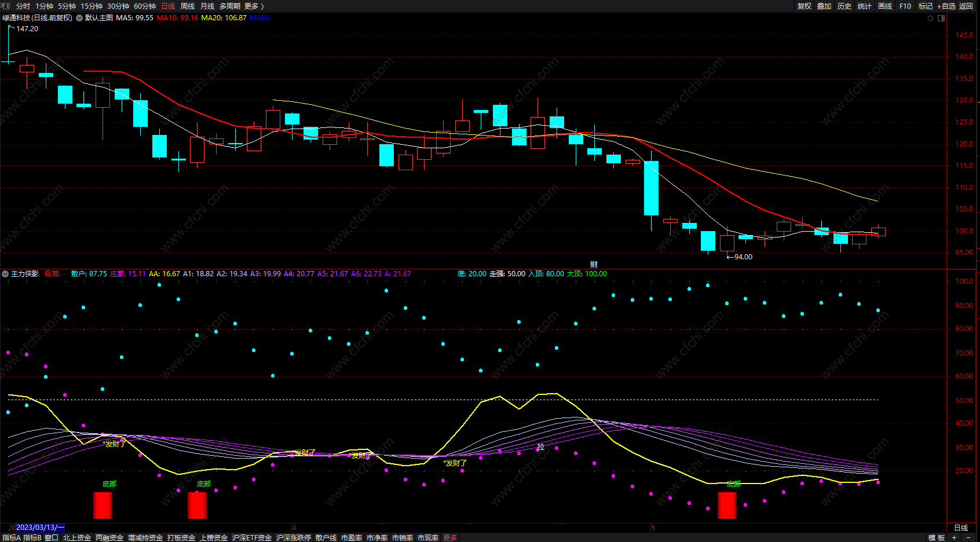Select 指标B tab
Image resolution: width=980 pixels, height=542 pixels.
pyautogui.click(x=32, y=538)
